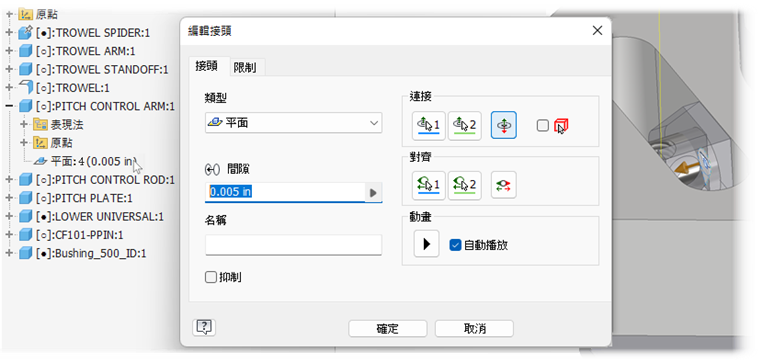This screenshot has width=763, height=363.
Task: Click the 名稱 name input field
Action: 293,245
